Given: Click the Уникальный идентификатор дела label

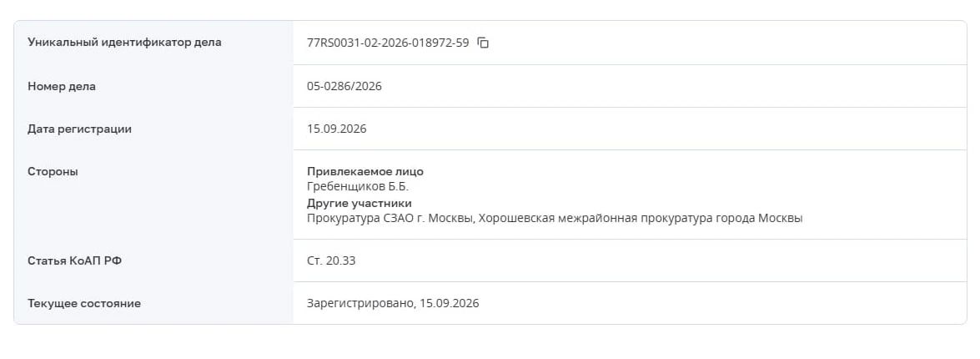Looking at the screenshot, I should [124, 43].
